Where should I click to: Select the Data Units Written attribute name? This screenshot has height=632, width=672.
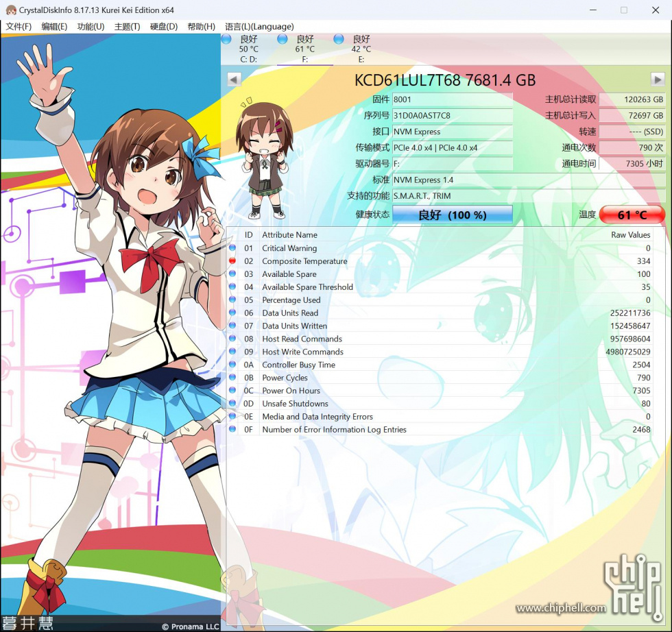(294, 326)
